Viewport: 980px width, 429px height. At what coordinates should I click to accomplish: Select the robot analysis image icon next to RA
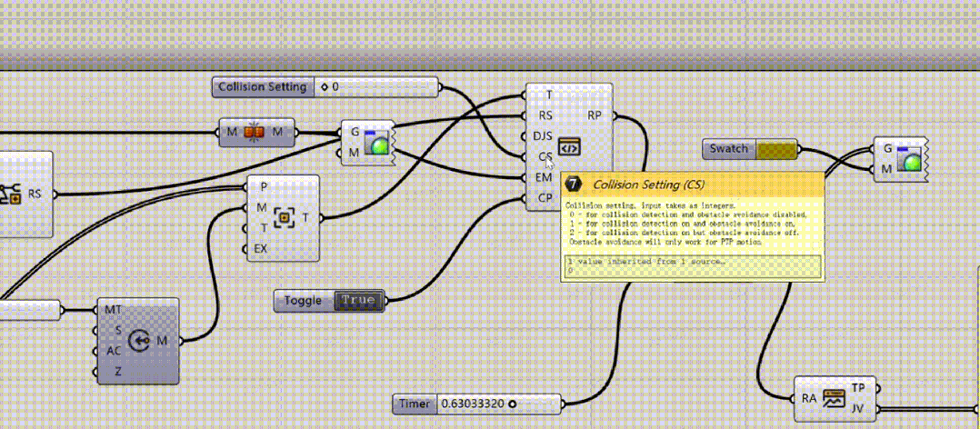click(834, 398)
